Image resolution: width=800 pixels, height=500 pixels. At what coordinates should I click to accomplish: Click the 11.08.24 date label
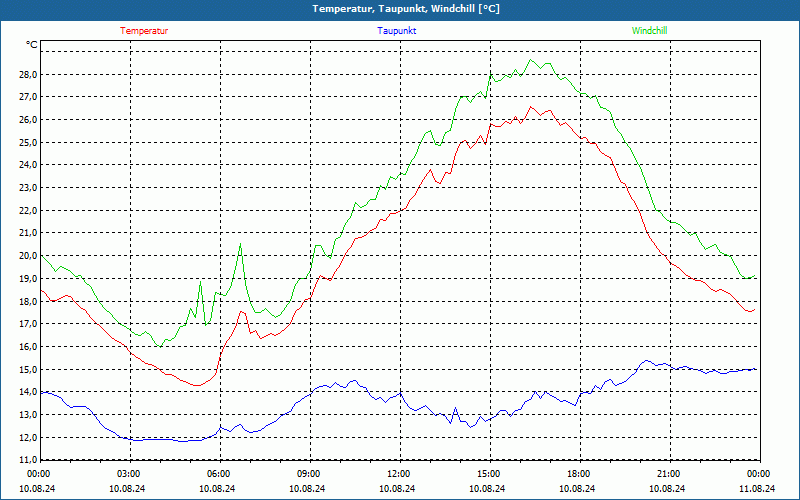(757, 488)
